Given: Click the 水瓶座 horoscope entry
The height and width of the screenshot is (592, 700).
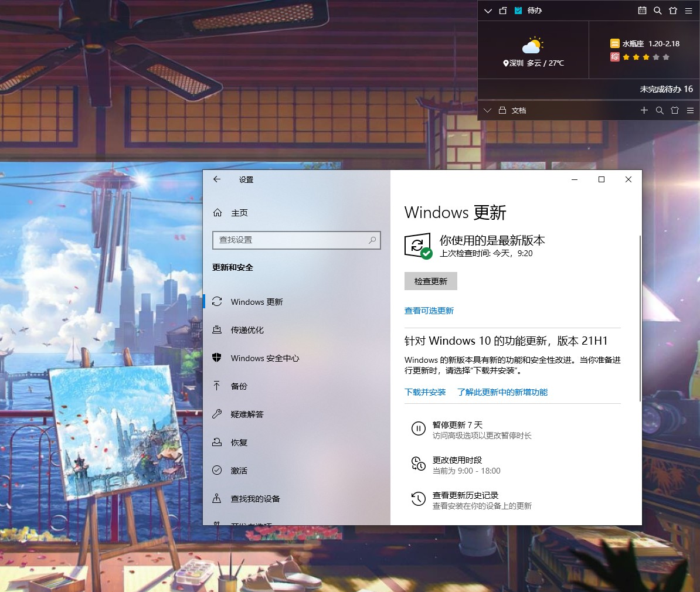Looking at the screenshot, I should [x=645, y=44].
